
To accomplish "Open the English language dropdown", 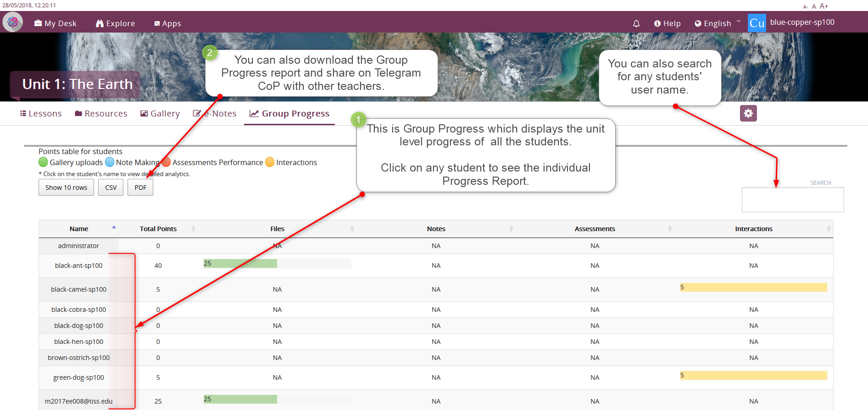I will 717,23.
